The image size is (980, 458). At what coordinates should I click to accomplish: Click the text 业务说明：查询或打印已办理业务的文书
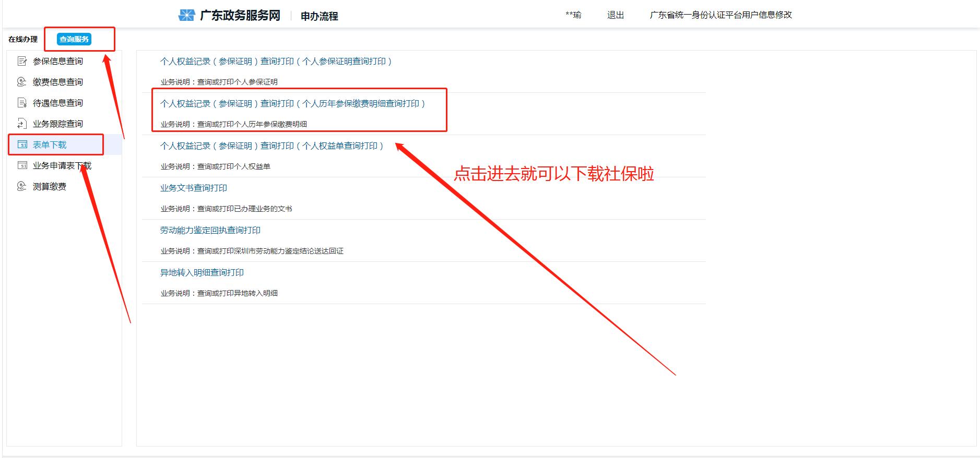tap(227, 209)
